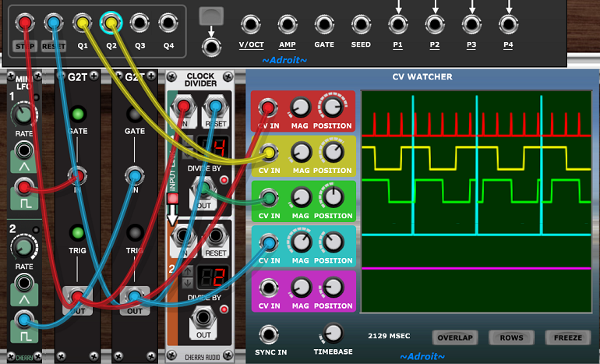Image resolution: width=600 pixels, height=364 pixels.
Task: Click the 2129 MSEC timebase readout
Action: point(389,336)
